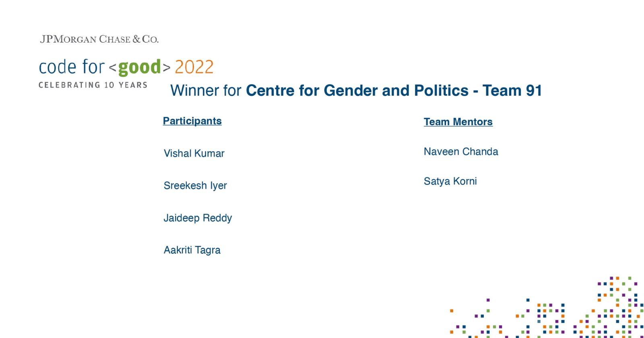Click 'Centre for Gender and Politics' bold text

coord(357,91)
